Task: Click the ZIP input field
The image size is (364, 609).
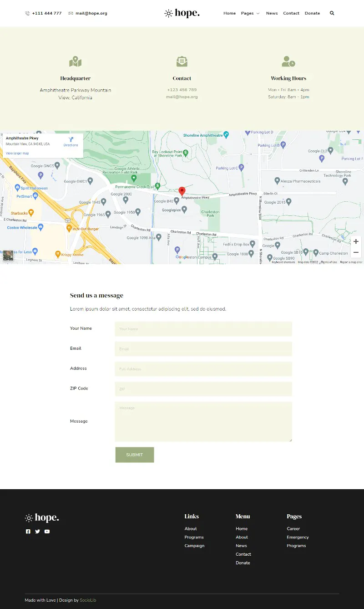Action: point(203,389)
